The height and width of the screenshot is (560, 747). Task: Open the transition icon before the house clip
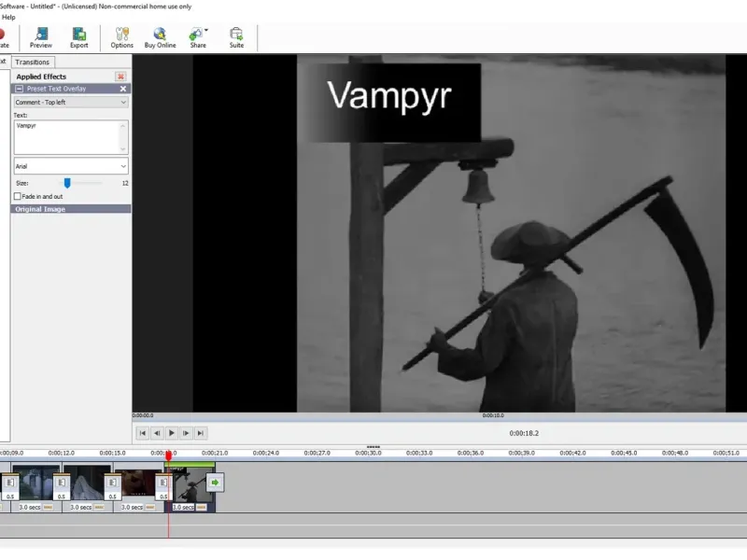click(10, 483)
